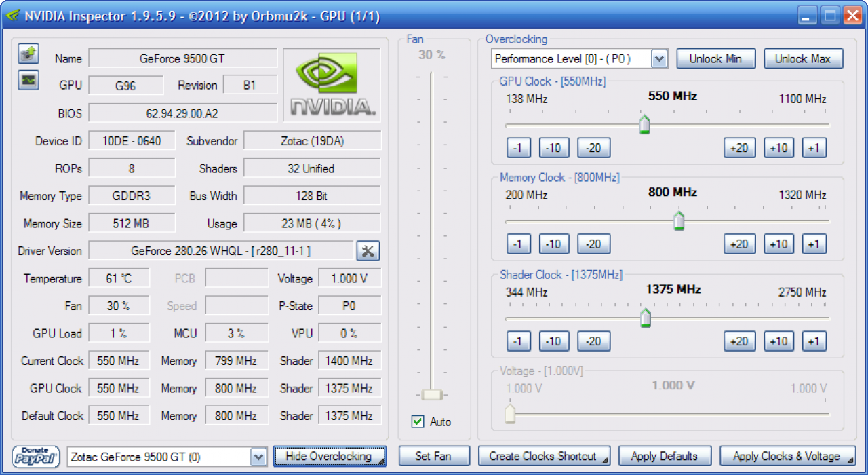The image size is (868, 475).
Task: Click the Usage value 23 MB (4%)
Action: tap(313, 223)
